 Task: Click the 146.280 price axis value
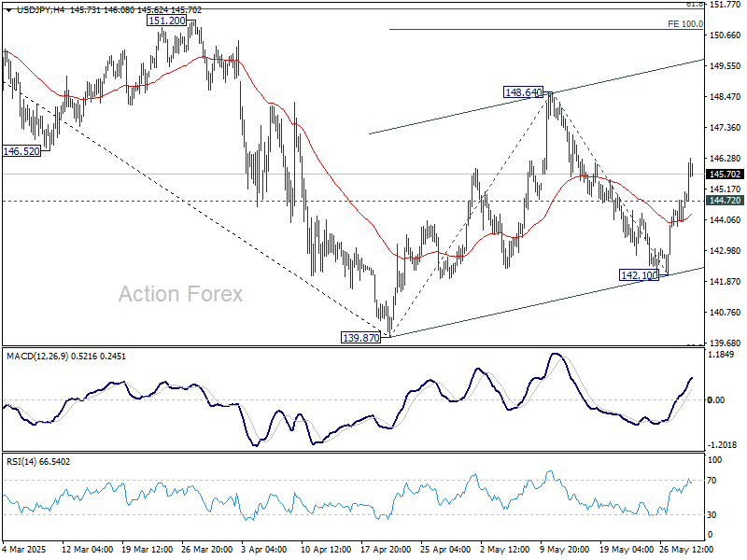pyautogui.click(x=726, y=158)
